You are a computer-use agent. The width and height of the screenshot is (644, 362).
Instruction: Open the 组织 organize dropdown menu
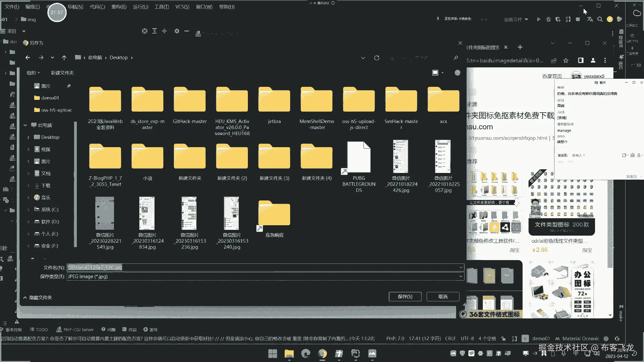(x=33, y=73)
